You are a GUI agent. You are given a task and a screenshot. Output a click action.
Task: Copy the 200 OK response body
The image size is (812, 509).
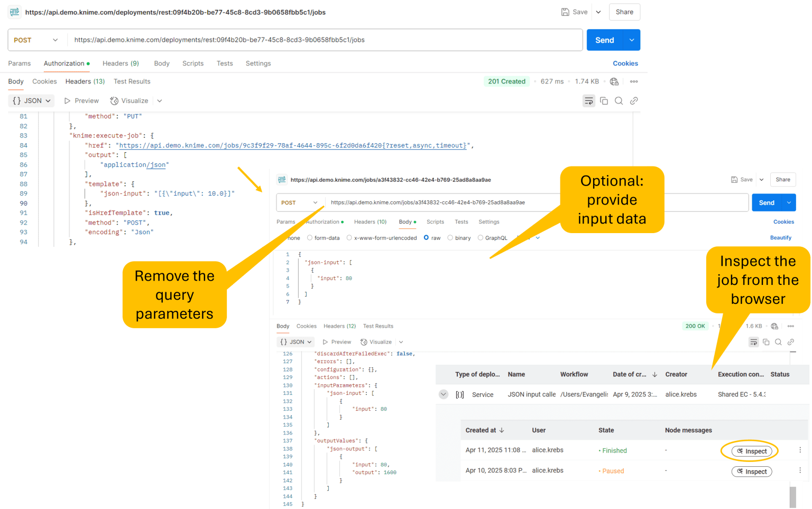[x=766, y=342]
